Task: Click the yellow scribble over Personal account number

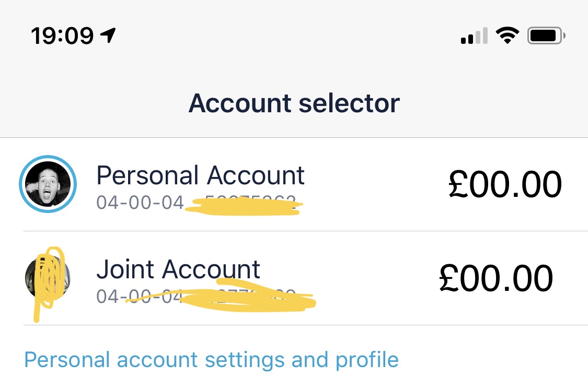Action: [244, 206]
